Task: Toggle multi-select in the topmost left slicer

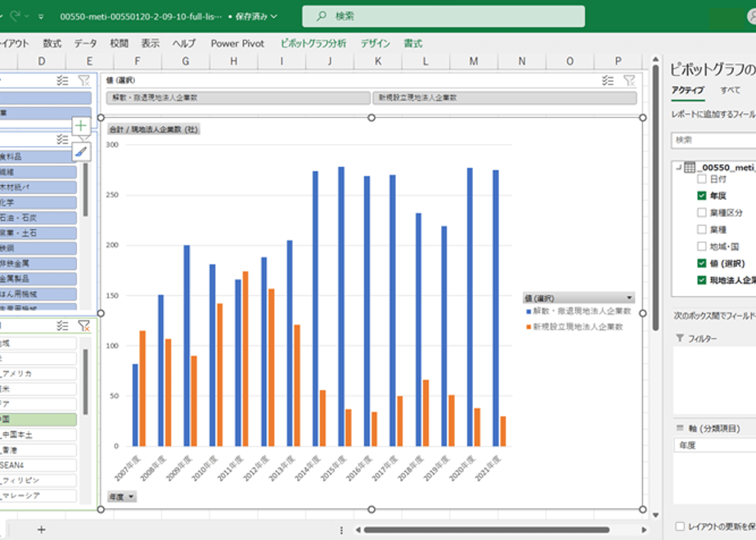Action: (62, 80)
